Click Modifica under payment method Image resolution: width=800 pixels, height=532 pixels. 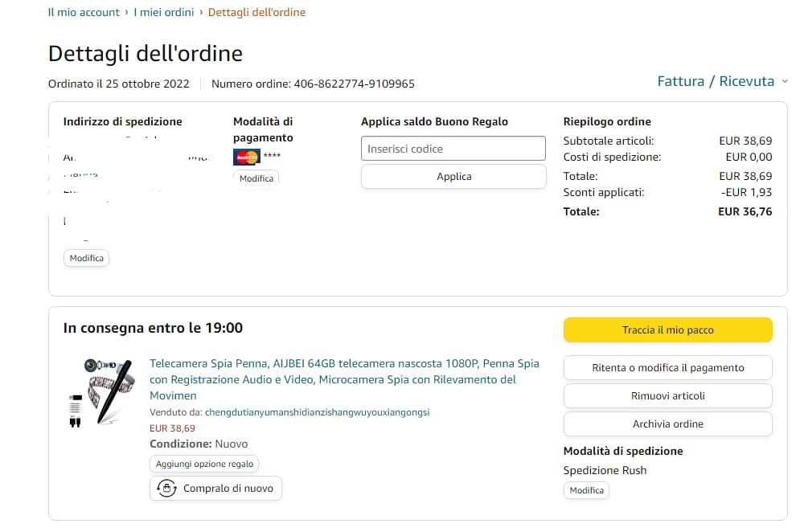point(256,178)
